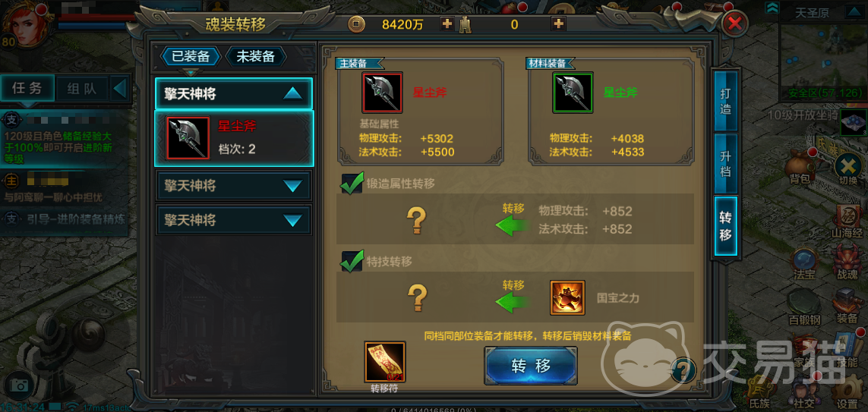
Task: Open the camera screenshot icon
Action: click(x=20, y=385)
